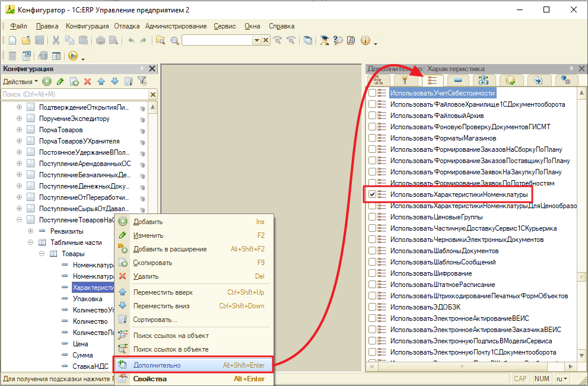Click the Update database configuration icon
The width and height of the screenshot is (588, 386).
[x=43, y=56]
